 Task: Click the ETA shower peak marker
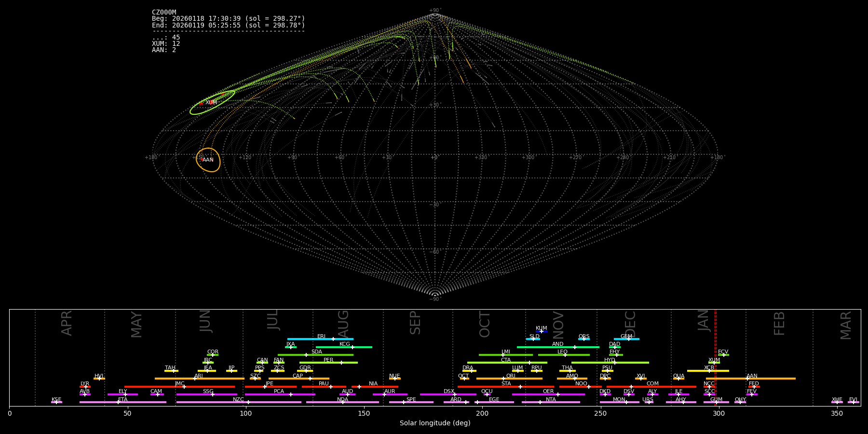(118, 402)
